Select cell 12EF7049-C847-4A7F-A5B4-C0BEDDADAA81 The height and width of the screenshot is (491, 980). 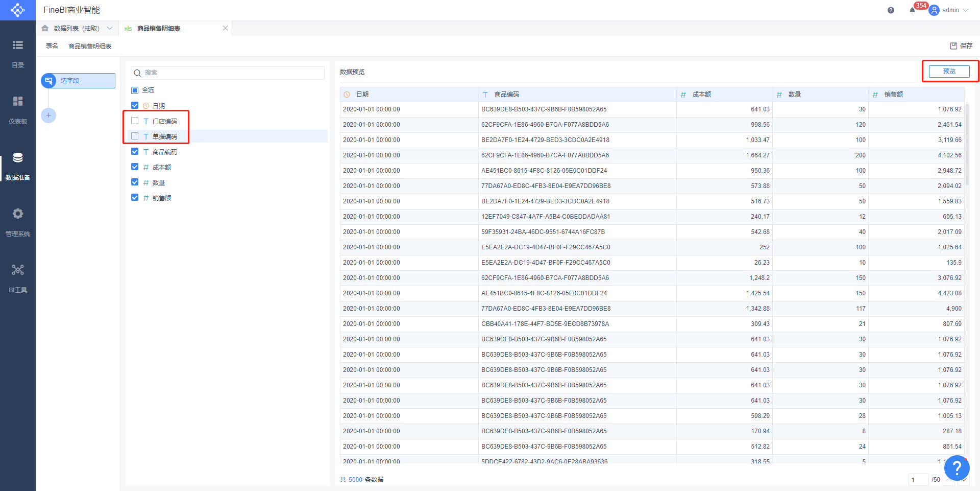pyautogui.click(x=577, y=217)
